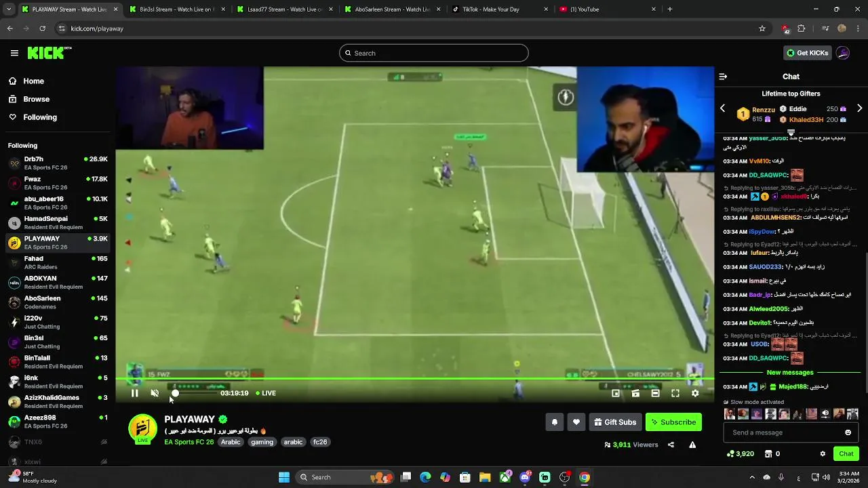Open the tab search dropdown arrow

9,9
